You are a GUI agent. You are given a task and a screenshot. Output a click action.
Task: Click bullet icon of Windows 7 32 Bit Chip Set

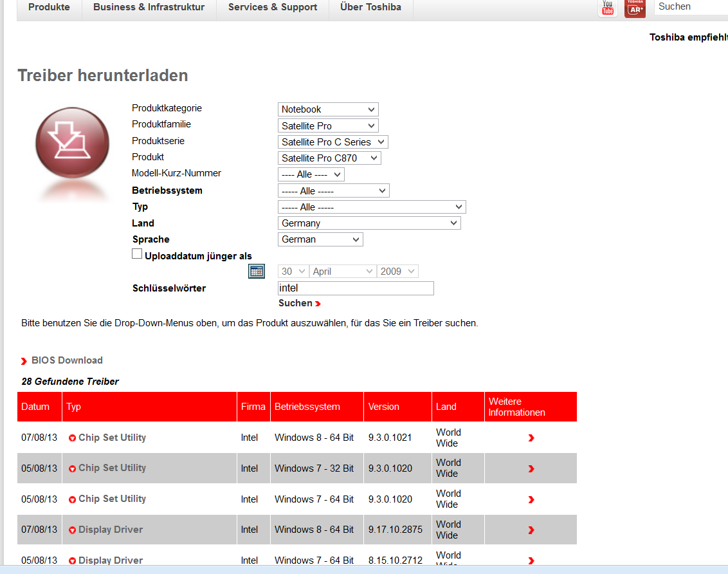(73, 468)
